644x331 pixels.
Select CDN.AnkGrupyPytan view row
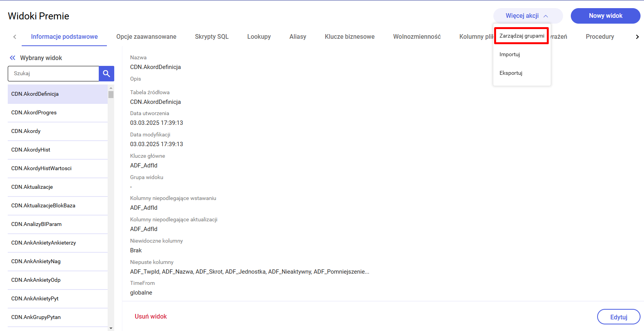[x=58, y=317]
